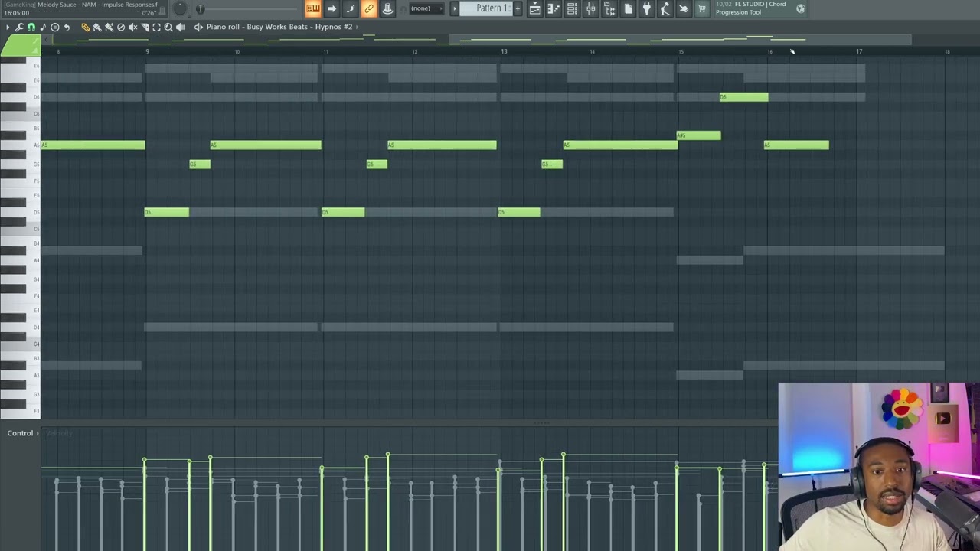
Task: Expand arrow after Hypnos #2 title
Action: pos(357,27)
